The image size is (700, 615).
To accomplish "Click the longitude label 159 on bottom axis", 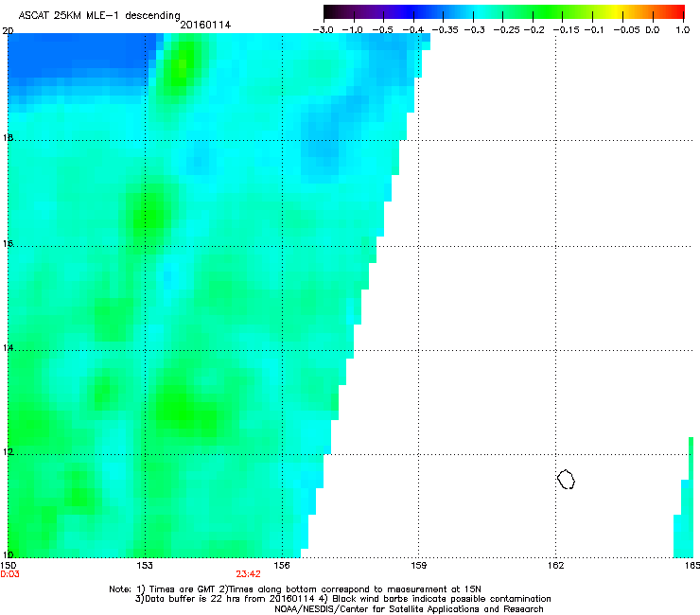I will click(419, 566).
